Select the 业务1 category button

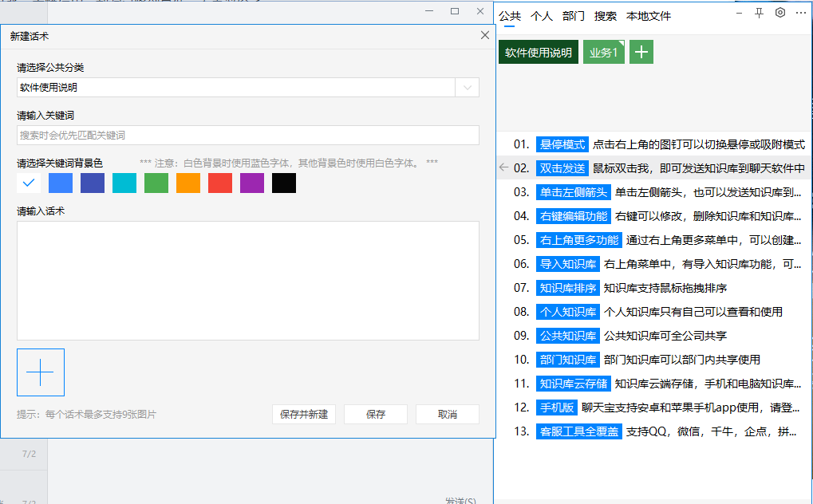(603, 52)
